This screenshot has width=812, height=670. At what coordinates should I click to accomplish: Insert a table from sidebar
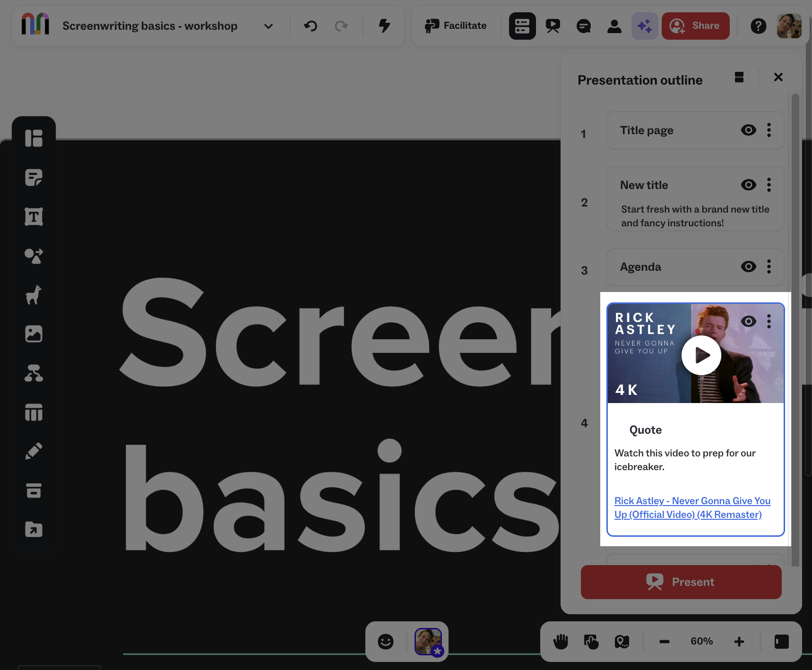tap(34, 412)
